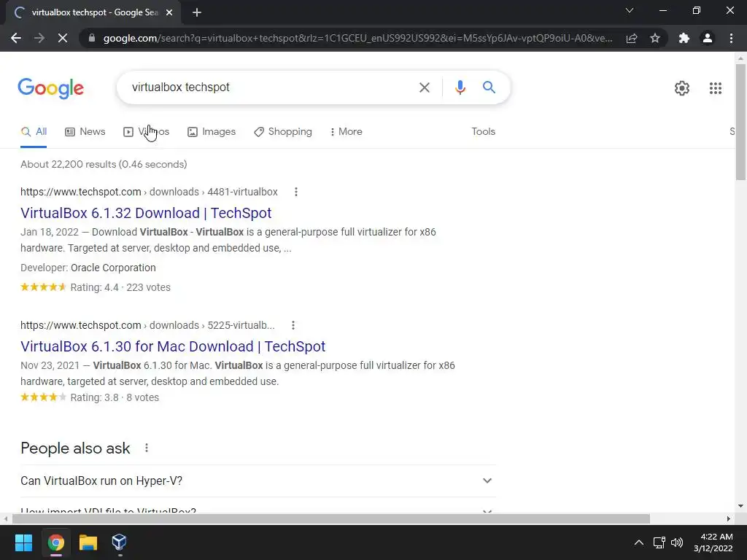The height and width of the screenshot is (560, 747).
Task: Open VirtualBox 6.1.32 Download TechSpot link
Action: pyautogui.click(x=146, y=213)
